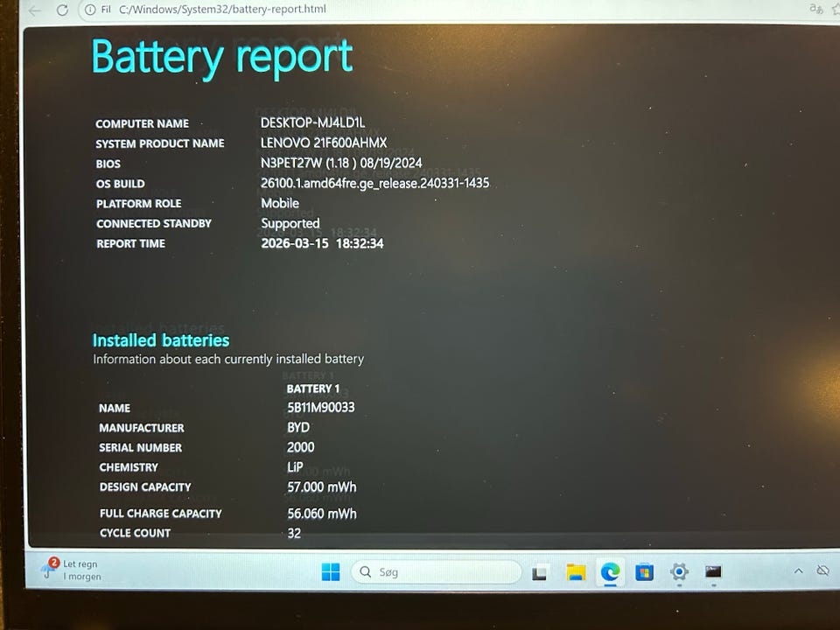Viewport: 840px width, 630px height.
Task: Open the translate icon in address bar
Action: pyautogui.click(x=815, y=8)
